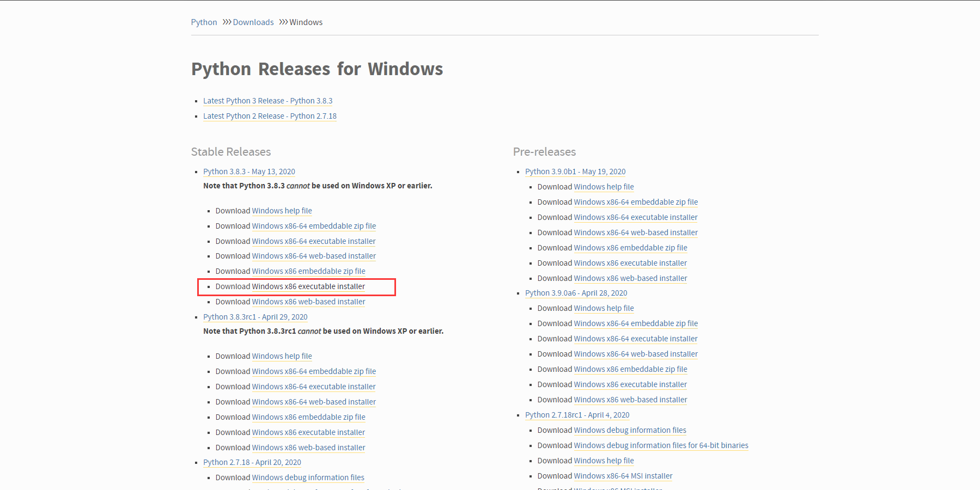Viewport: 980px width, 490px height.
Task: Select the 'Windows' breadcrumb text
Action: [306, 22]
